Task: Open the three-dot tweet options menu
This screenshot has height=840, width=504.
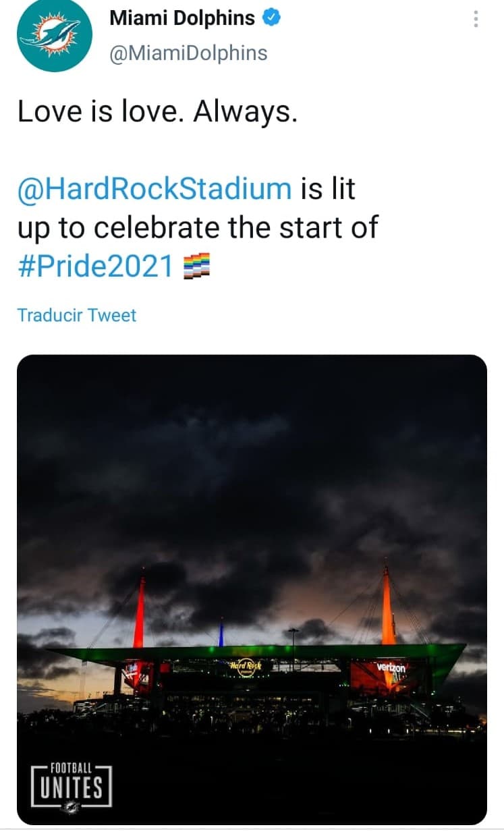Action: pyautogui.click(x=476, y=20)
